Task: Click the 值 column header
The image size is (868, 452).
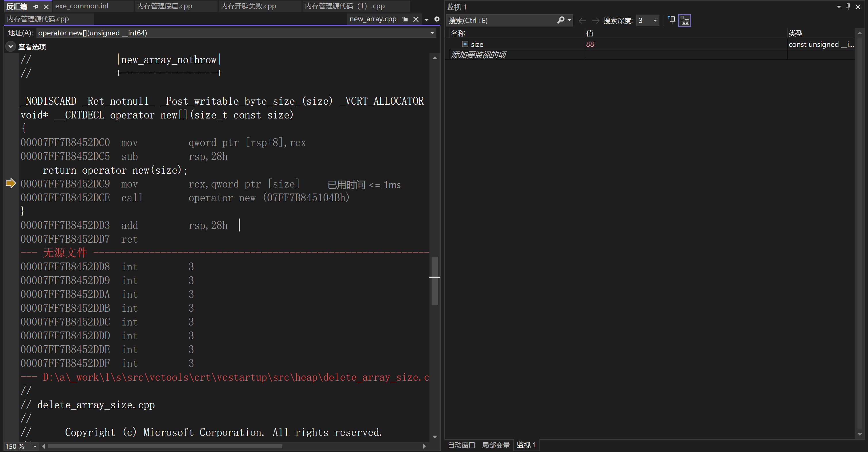Action: (x=589, y=33)
